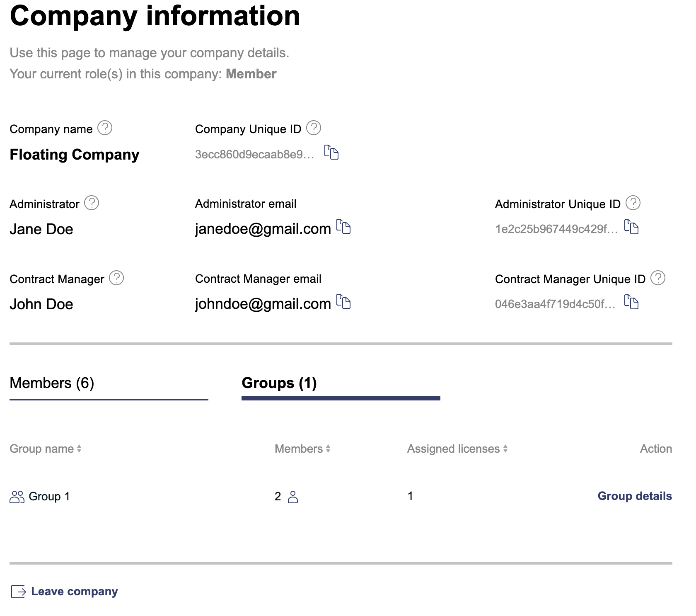696x616 pixels.
Task: Copy the Company Unique ID to clipboard
Action: [332, 153]
